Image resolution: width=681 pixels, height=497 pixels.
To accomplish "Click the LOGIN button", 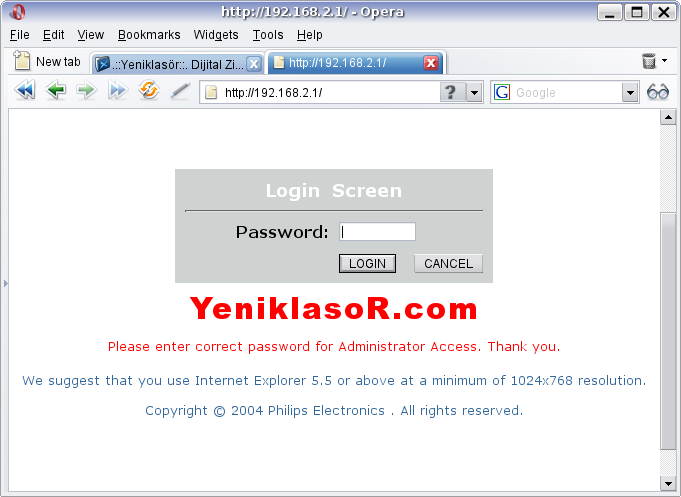I will [367, 264].
